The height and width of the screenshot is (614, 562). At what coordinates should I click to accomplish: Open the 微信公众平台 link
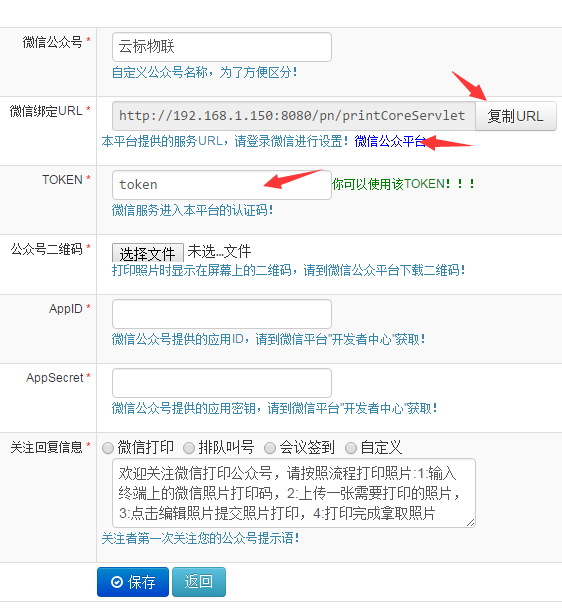[390, 141]
